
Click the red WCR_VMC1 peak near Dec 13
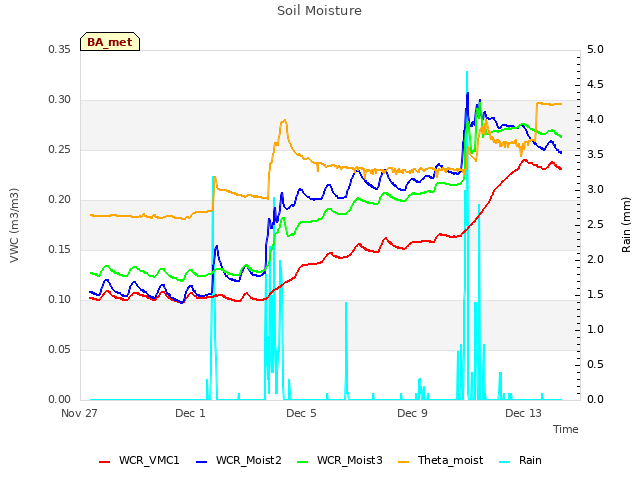click(525, 160)
